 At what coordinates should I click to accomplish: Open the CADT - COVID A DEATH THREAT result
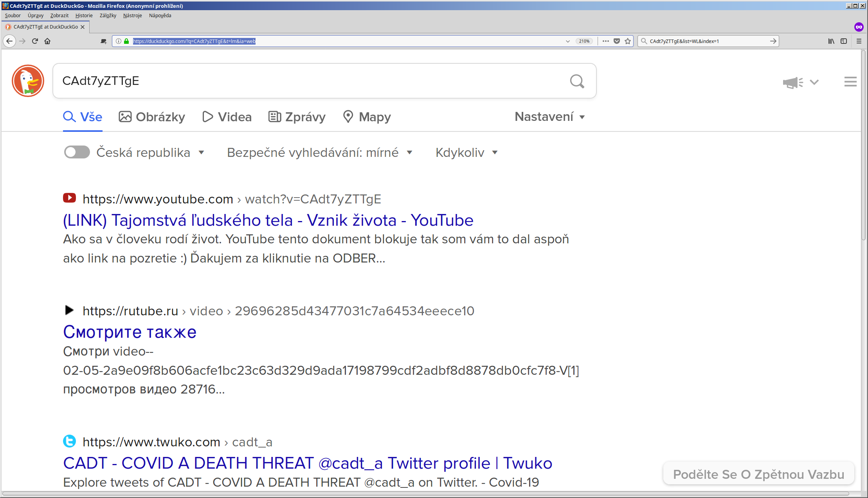(x=308, y=463)
